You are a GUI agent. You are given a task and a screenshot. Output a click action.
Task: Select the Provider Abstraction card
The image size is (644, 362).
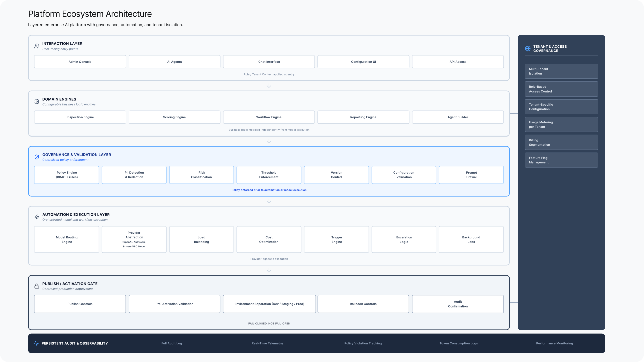[x=134, y=239]
